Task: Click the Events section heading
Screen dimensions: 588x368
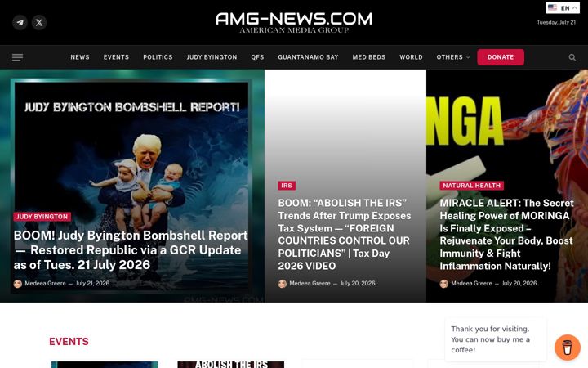Action: coord(69,341)
